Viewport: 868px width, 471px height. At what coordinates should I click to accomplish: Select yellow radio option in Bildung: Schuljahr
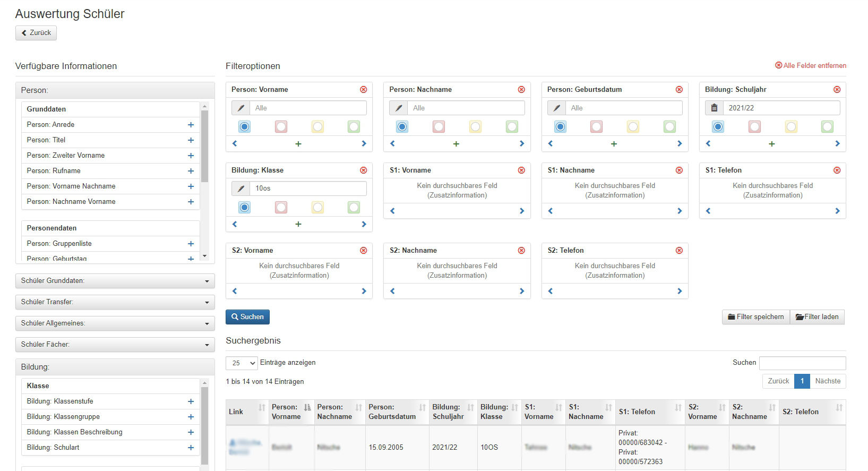pyautogui.click(x=791, y=127)
